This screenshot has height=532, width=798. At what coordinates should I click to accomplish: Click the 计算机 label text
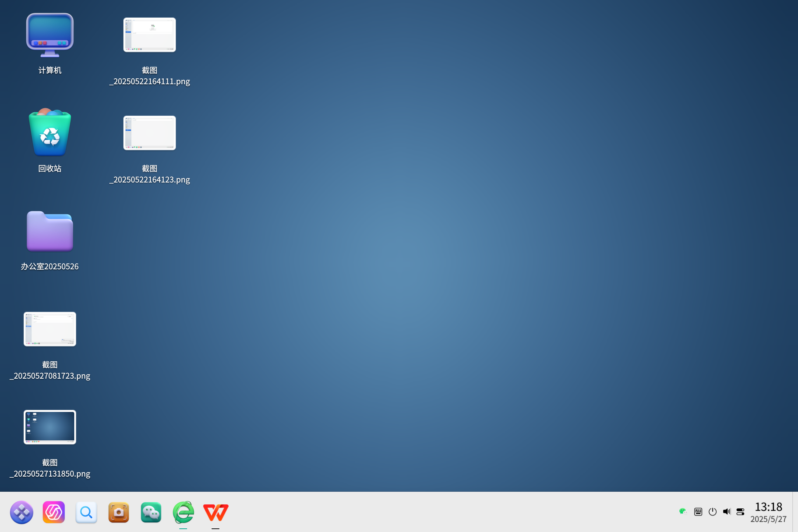coord(50,70)
